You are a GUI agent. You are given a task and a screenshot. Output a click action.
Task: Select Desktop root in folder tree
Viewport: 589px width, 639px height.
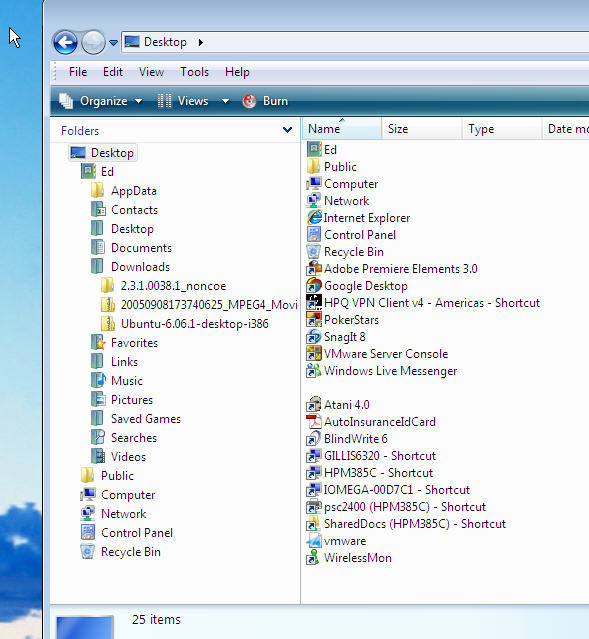103,153
